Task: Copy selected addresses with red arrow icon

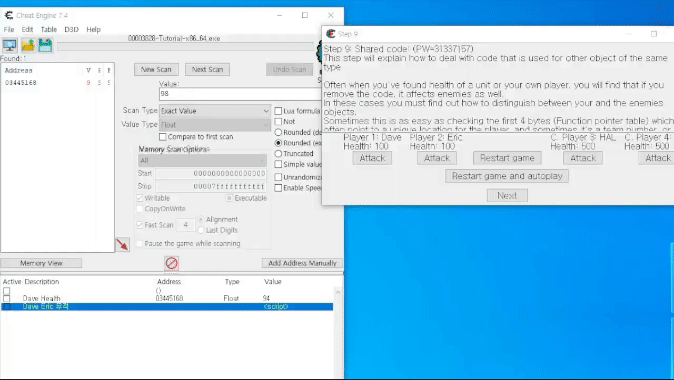Action: click(123, 245)
